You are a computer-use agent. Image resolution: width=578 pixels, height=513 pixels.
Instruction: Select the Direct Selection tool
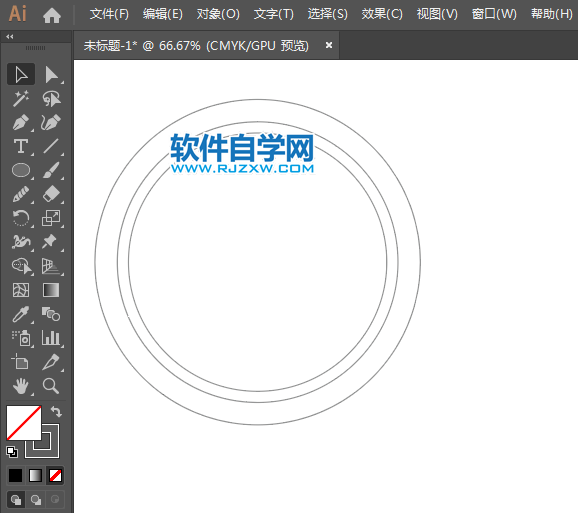[x=51, y=74]
